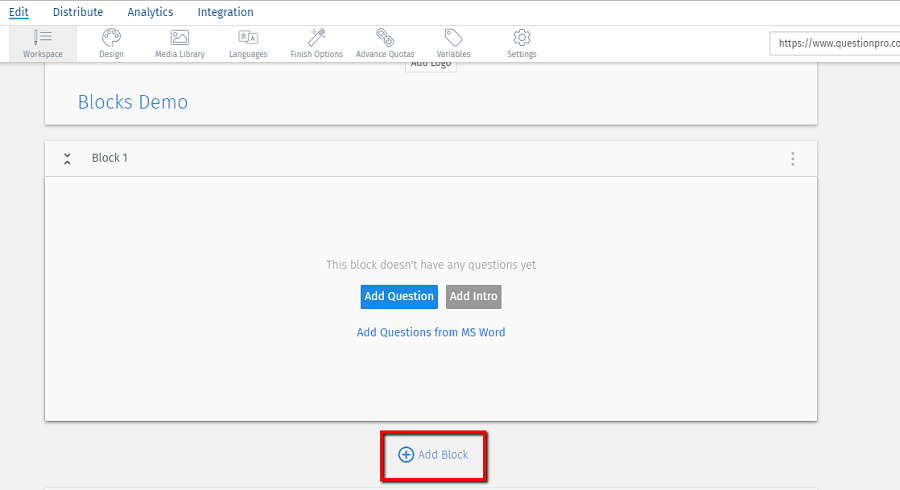Click the Add Logo button
Viewport: 900px width, 490px height.
431,65
